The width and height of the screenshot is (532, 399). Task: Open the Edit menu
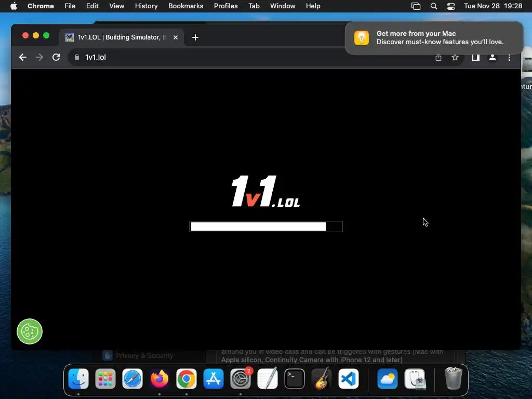(x=92, y=6)
